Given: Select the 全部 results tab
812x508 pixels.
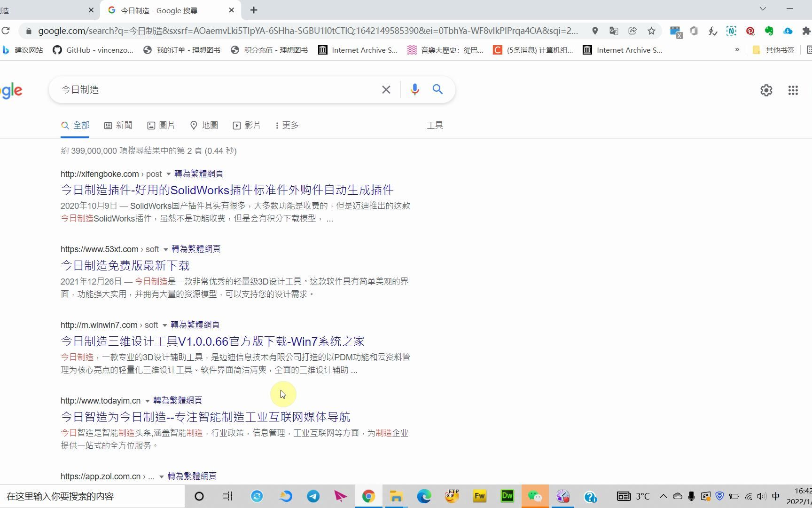Looking at the screenshot, I should [x=75, y=125].
